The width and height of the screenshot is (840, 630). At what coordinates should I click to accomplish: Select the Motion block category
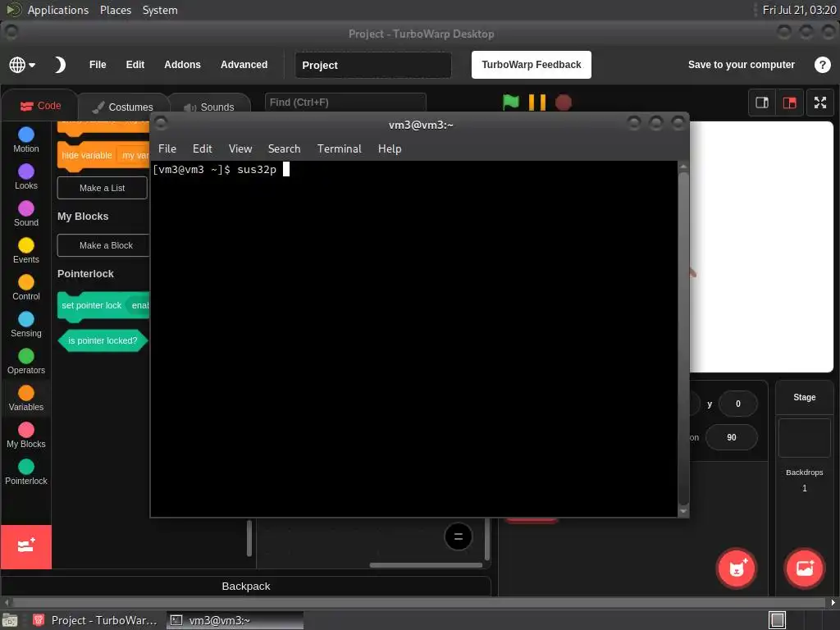point(25,139)
